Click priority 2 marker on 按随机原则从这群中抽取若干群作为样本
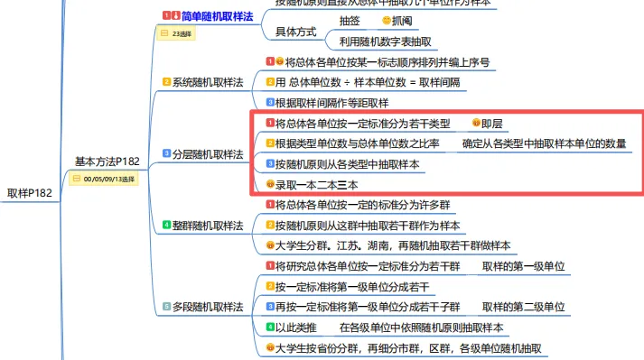This screenshot has height=360, width=644. click(x=270, y=225)
